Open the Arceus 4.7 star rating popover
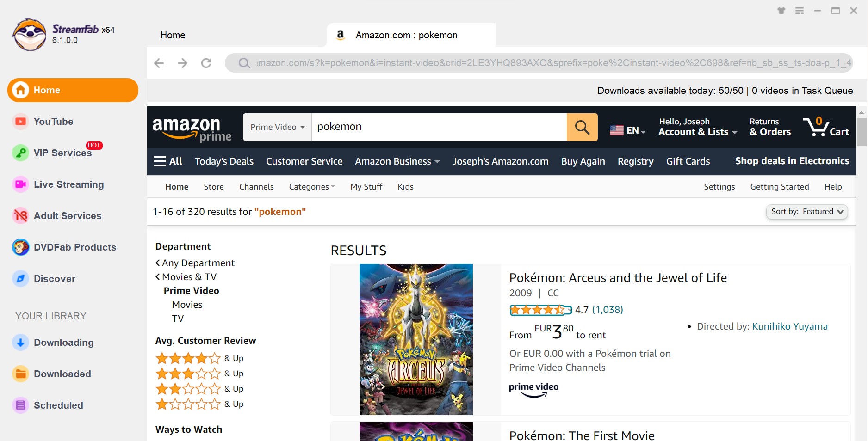 (541, 310)
